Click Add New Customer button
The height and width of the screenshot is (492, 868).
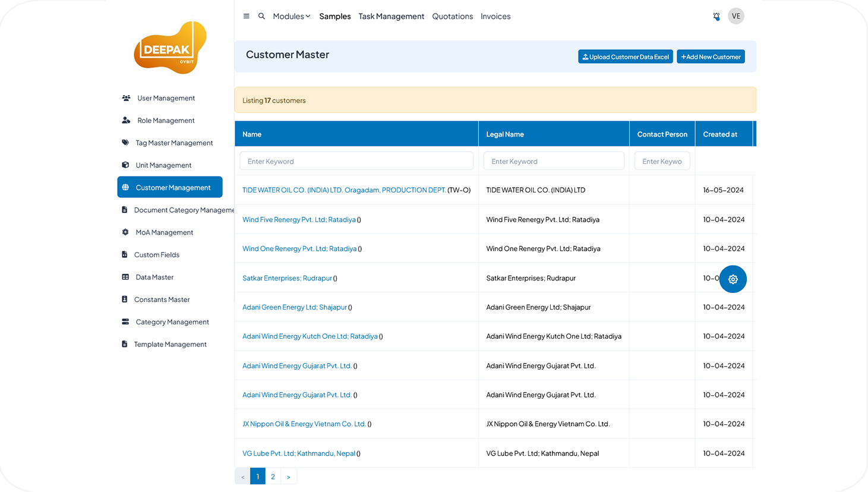[711, 57]
